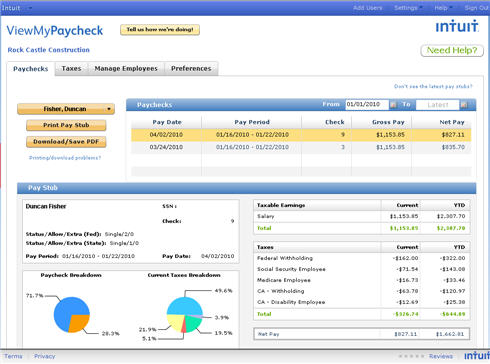Click the Intuit logo at top right
490x364 pixels.
pos(457,26)
